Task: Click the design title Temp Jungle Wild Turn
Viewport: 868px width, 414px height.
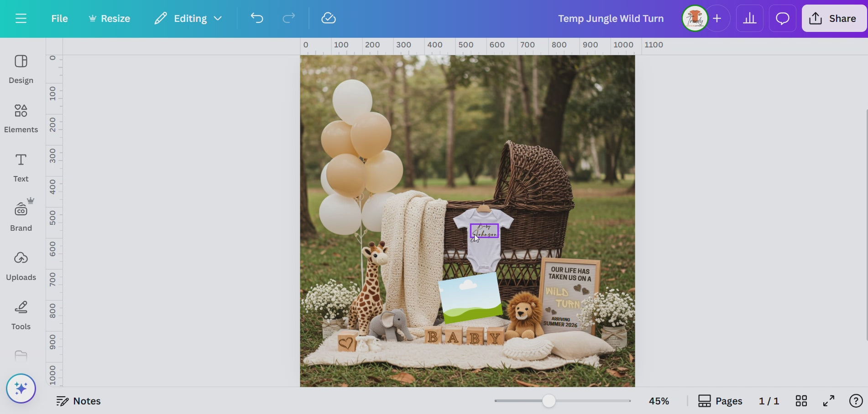Action: click(x=611, y=19)
